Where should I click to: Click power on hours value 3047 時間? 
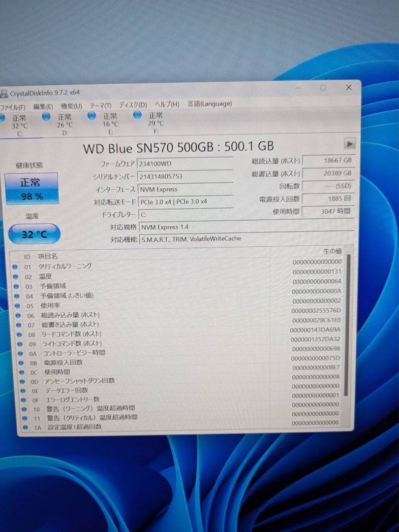coord(328,211)
